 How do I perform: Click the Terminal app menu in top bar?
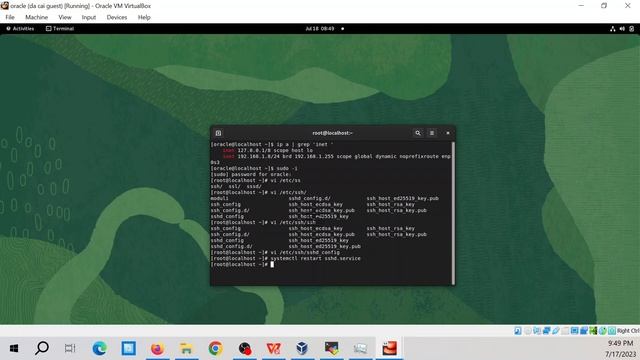pos(60,29)
